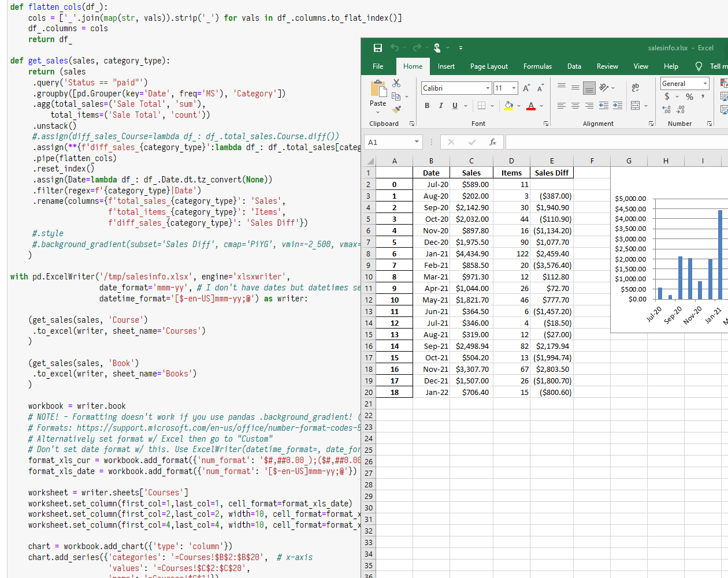Click the yellow Fill Color swatch

point(508,106)
